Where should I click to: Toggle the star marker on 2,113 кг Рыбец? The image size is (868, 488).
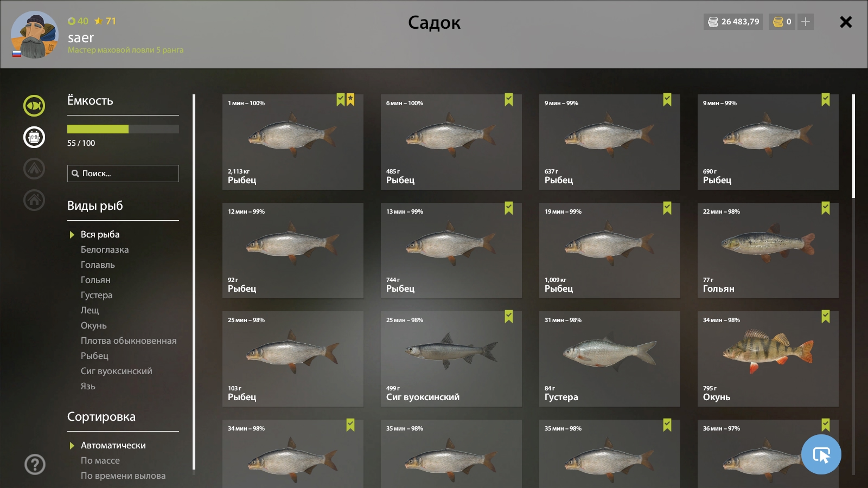point(350,100)
